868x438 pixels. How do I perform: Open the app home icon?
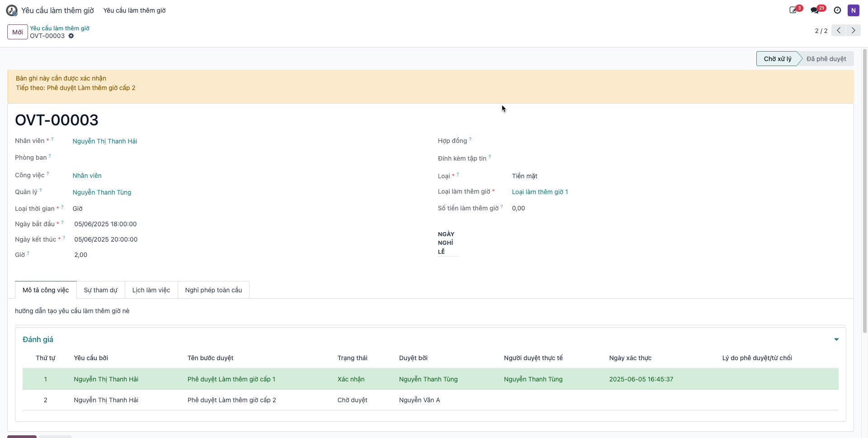pos(12,10)
